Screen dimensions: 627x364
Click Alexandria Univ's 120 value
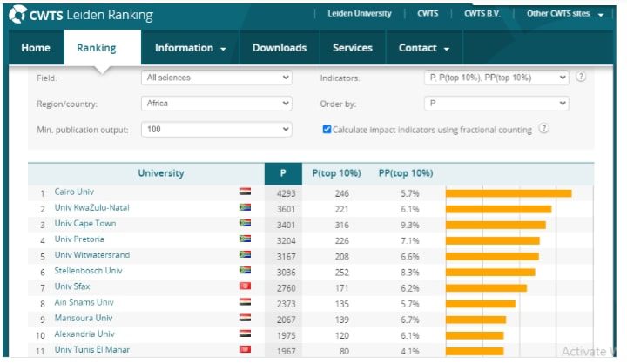tap(342, 335)
